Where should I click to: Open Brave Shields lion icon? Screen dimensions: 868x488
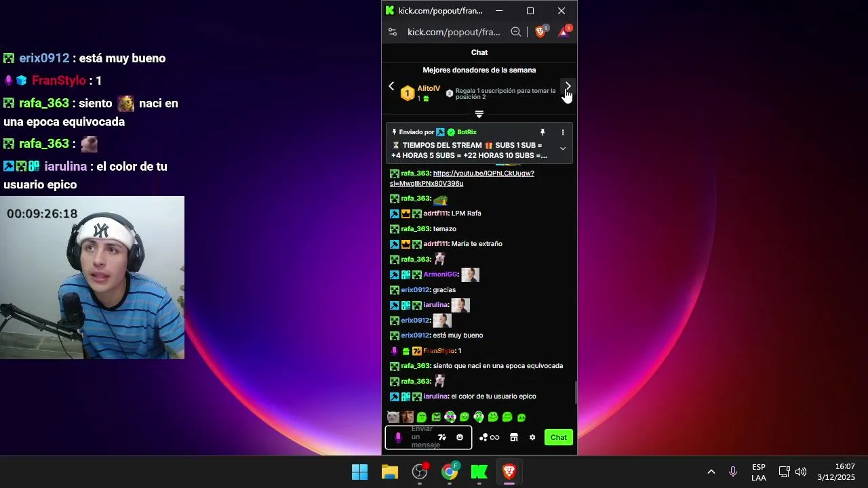540,32
